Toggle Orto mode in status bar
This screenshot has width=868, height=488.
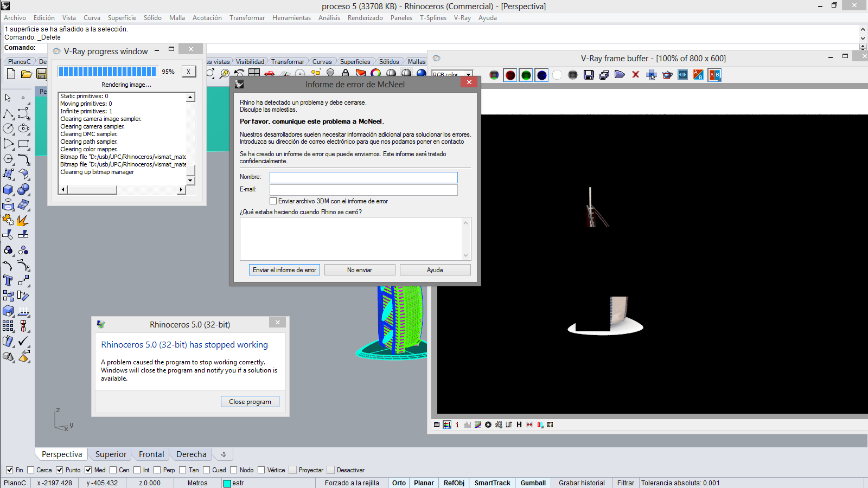tap(399, 483)
